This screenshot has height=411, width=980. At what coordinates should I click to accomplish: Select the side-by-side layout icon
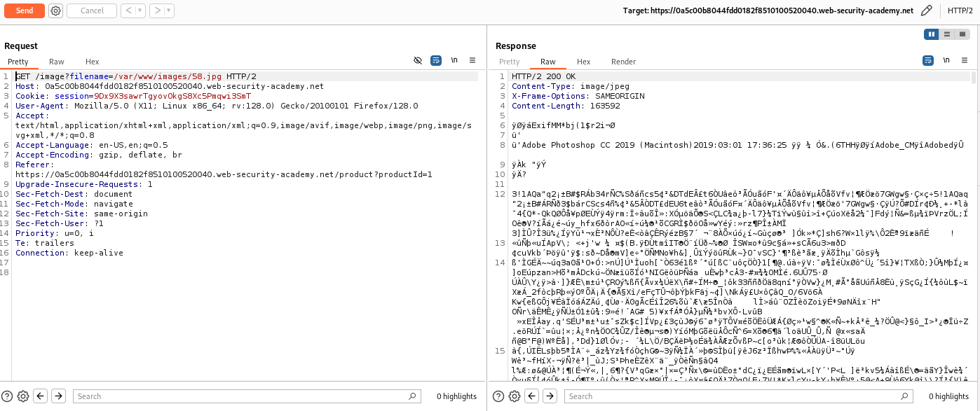pyautogui.click(x=932, y=34)
